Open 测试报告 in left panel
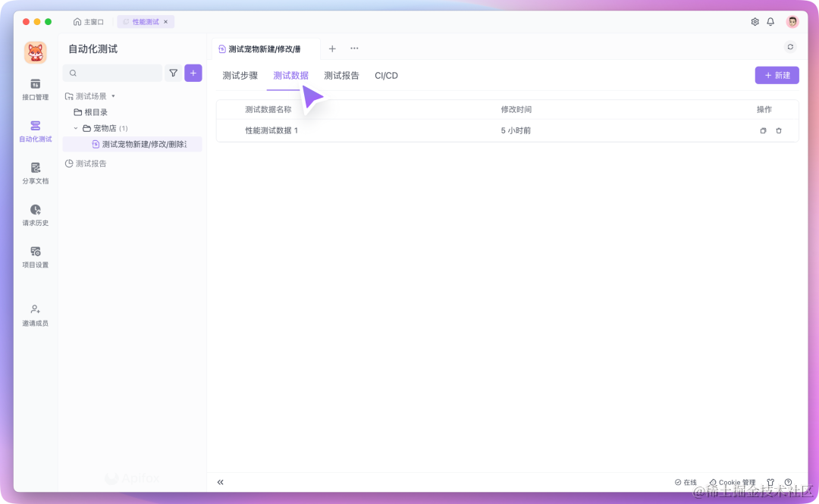Image resolution: width=819 pixels, height=504 pixels. point(86,164)
